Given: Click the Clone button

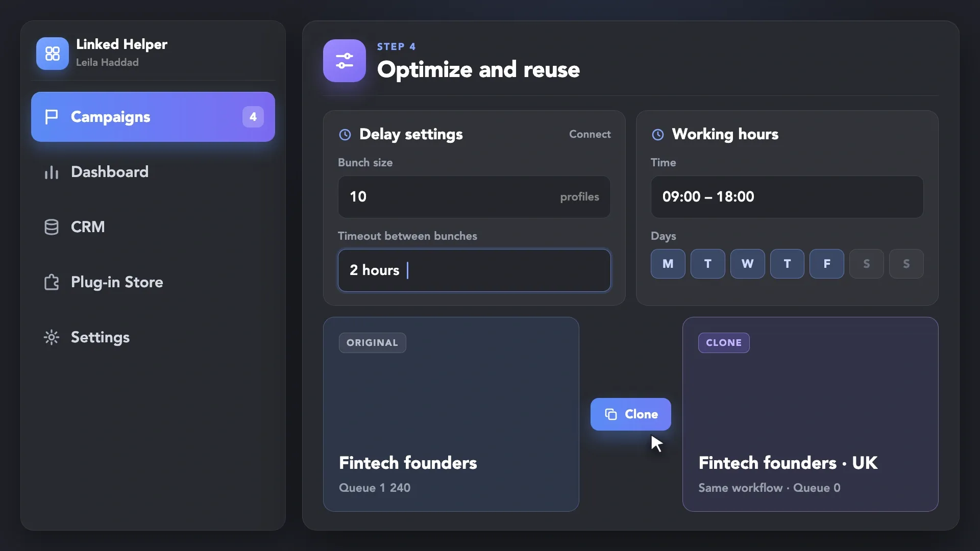Looking at the screenshot, I should click(x=631, y=414).
